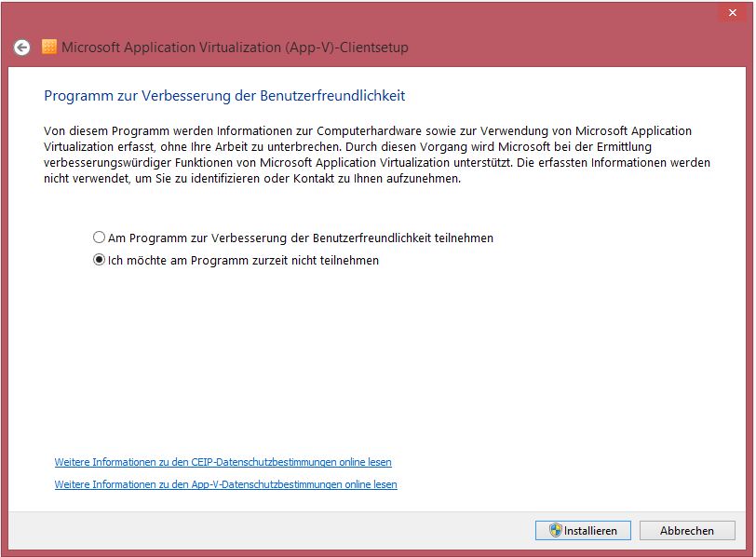Start installation of the App-V client
The width and height of the screenshot is (756, 557).
[582, 530]
